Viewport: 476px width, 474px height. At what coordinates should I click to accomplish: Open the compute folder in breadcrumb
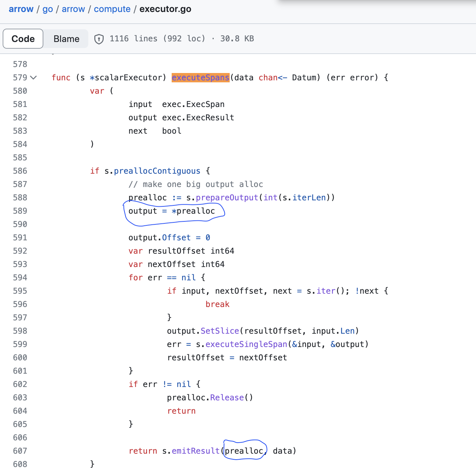point(112,9)
